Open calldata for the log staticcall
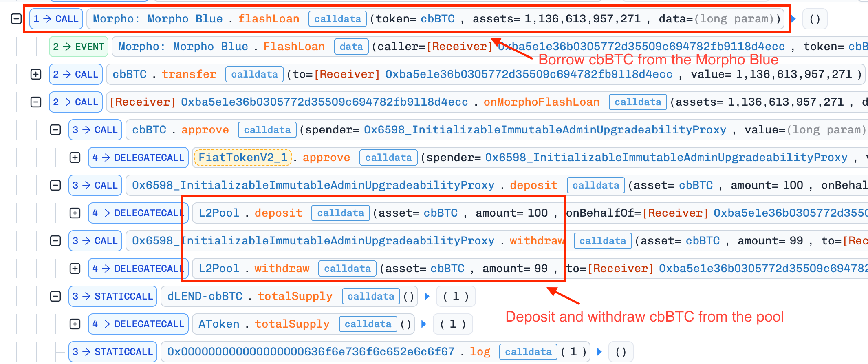 tap(528, 352)
